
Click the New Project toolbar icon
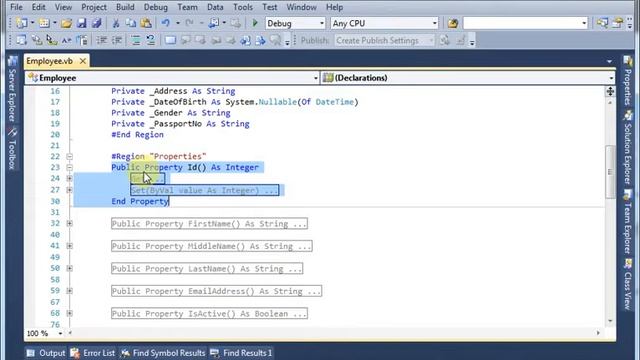click(x=22, y=23)
